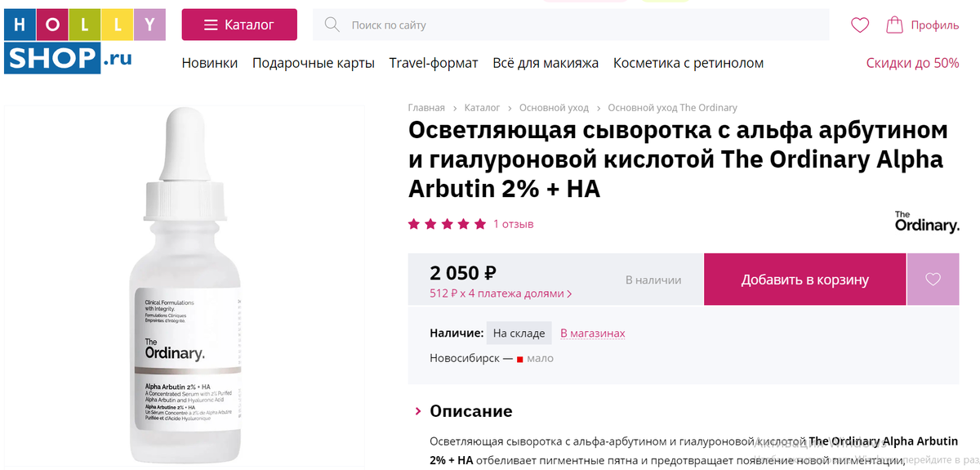This screenshot has width=980, height=470.
Task: Click The Ordinary brand logo
Action: pos(926,222)
